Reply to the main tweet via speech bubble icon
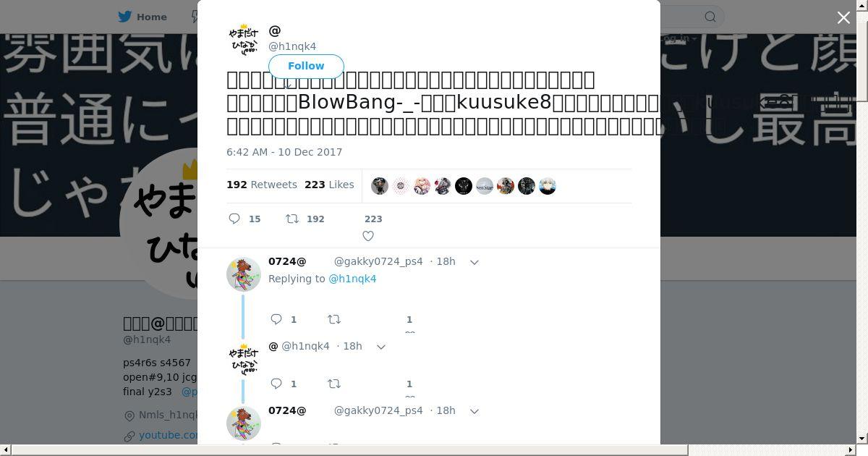The image size is (868, 456). tap(234, 219)
